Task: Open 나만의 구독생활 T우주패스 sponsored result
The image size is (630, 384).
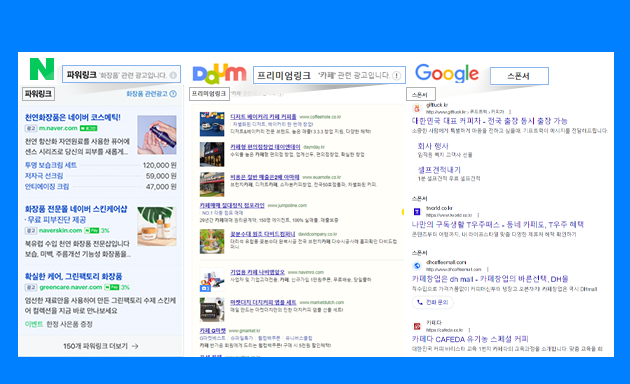Action: pyautogui.click(x=497, y=224)
